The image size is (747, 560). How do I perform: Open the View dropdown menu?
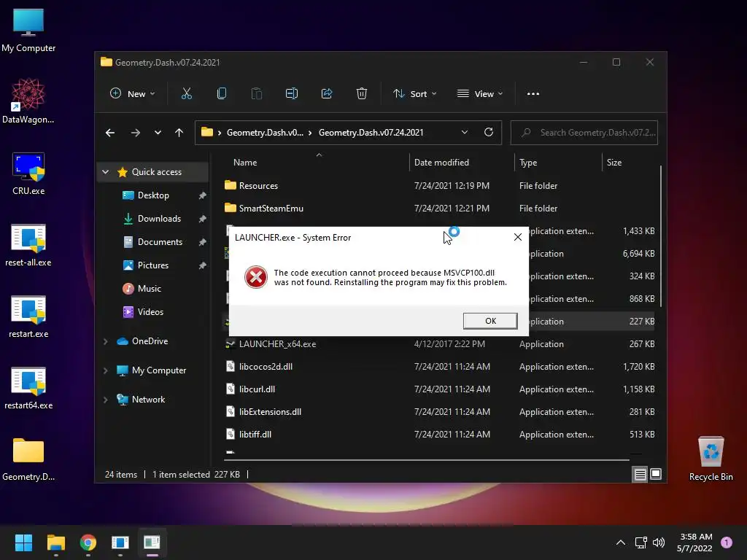point(480,94)
